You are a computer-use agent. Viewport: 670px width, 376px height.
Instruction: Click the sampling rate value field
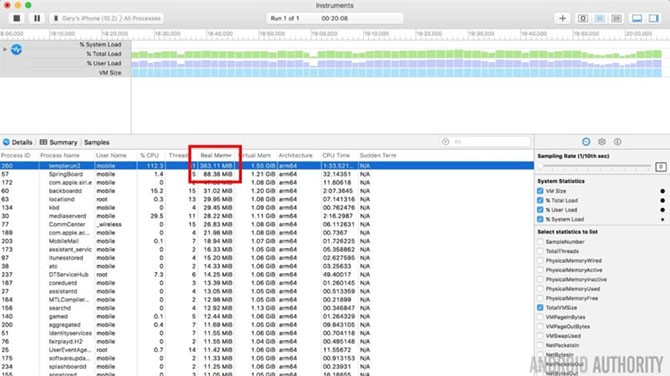[661, 167]
